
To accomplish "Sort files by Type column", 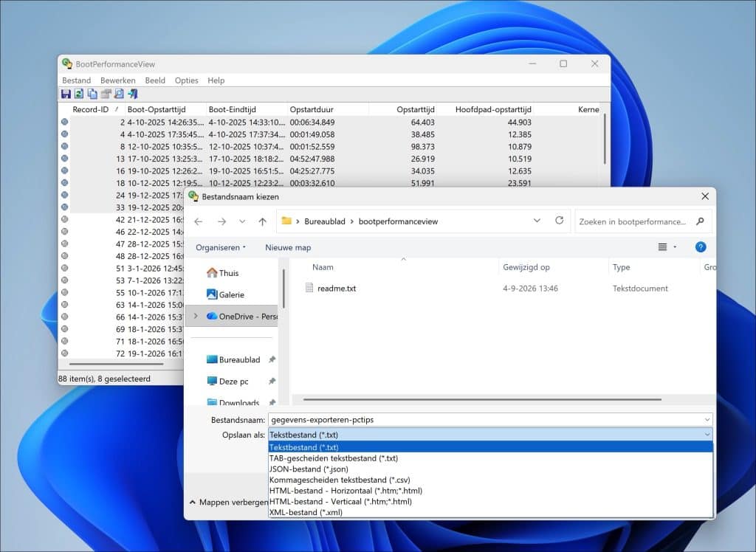I will click(x=621, y=267).
